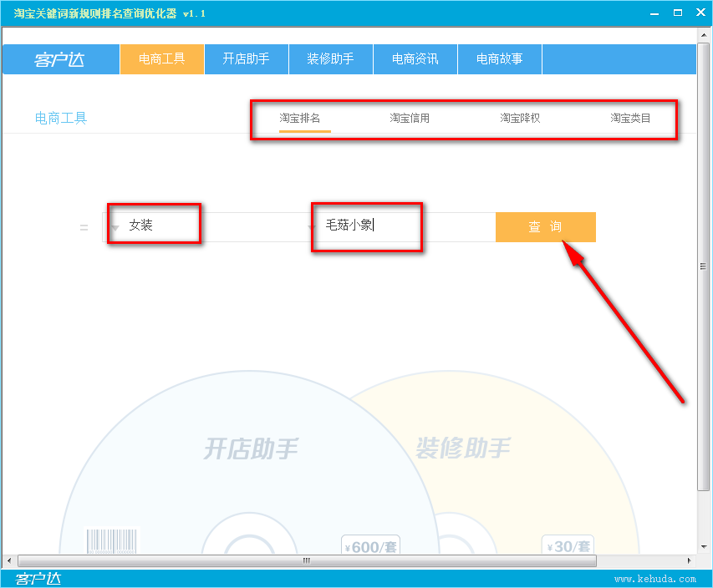This screenshot has height=588, width=713.
Task: Click the 开店助手 disc graphic
Action: point(249,463)
